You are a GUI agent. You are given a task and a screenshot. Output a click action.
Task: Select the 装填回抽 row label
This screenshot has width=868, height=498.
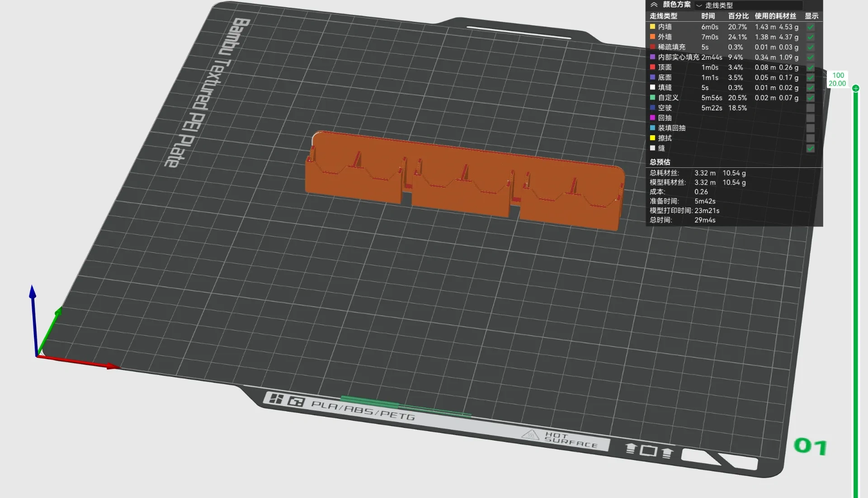[671, 128]
